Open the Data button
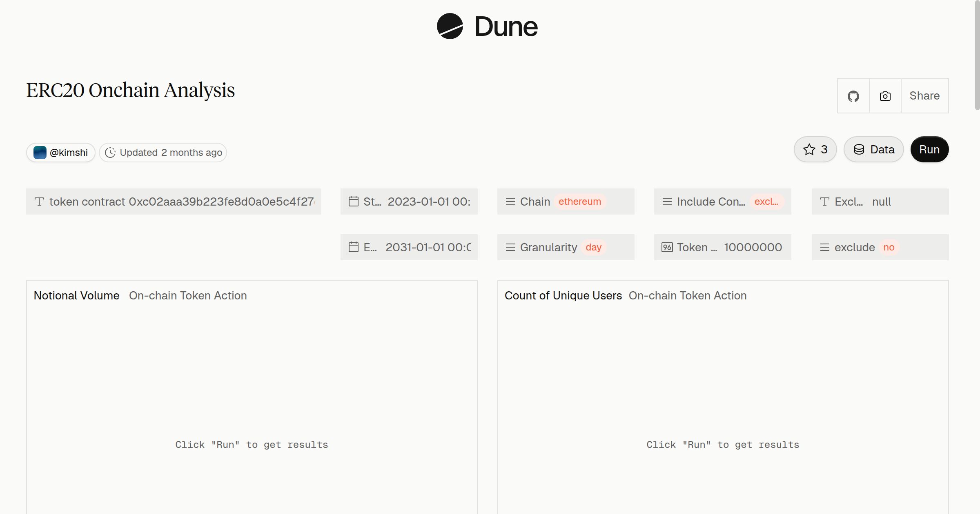The width and height of the screenshot is (980, 514). [x=873, y=149]
